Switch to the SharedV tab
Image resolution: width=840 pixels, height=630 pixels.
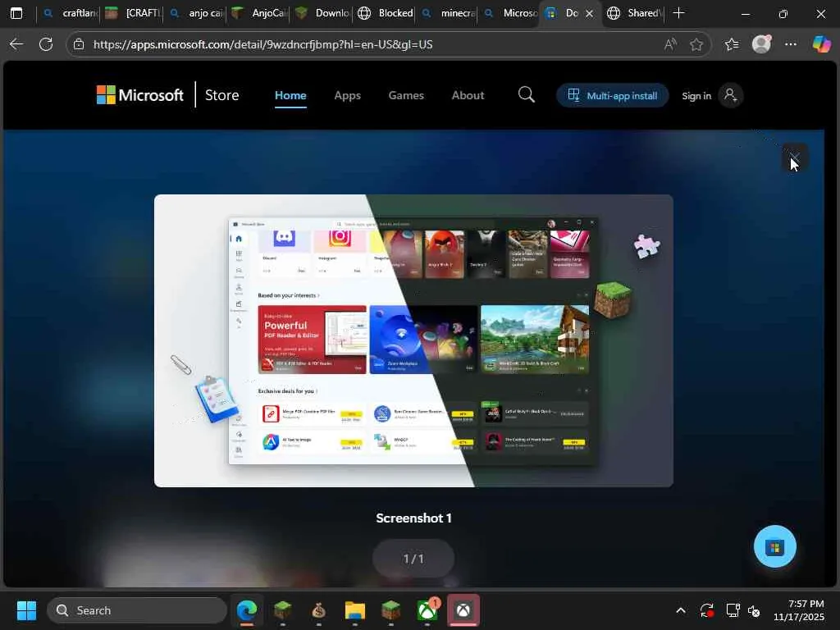pyautogui.click(x=635, y=13)
